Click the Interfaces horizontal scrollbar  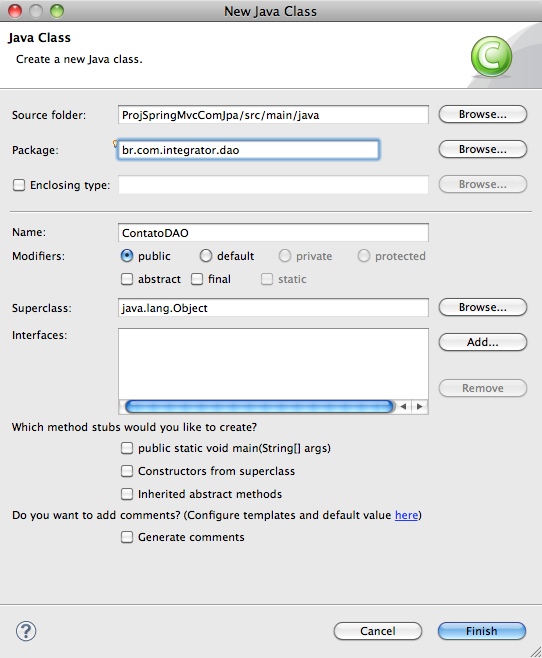(260, 406)
